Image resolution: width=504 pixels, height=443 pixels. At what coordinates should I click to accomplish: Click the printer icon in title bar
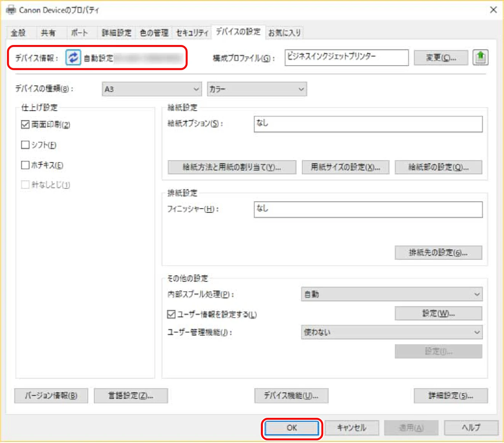[x=11, y=10]
